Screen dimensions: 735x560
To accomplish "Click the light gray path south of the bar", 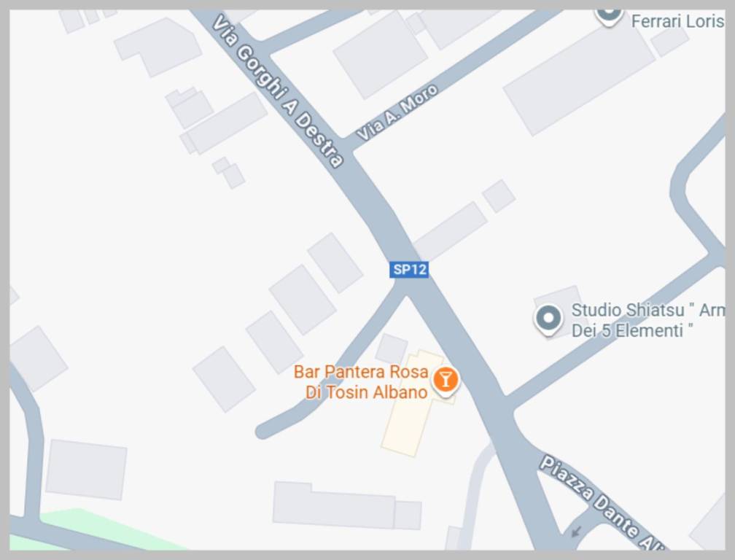I will click(x=473, y=497).
